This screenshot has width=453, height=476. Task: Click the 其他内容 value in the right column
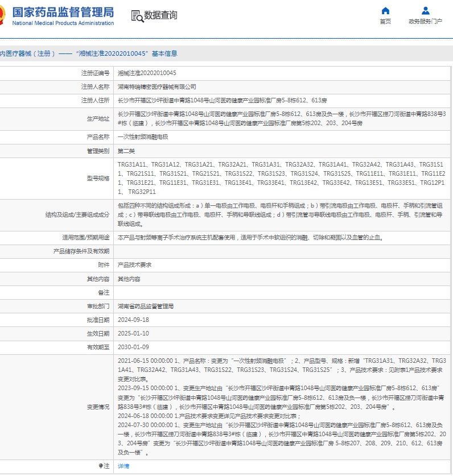[129, 279]
